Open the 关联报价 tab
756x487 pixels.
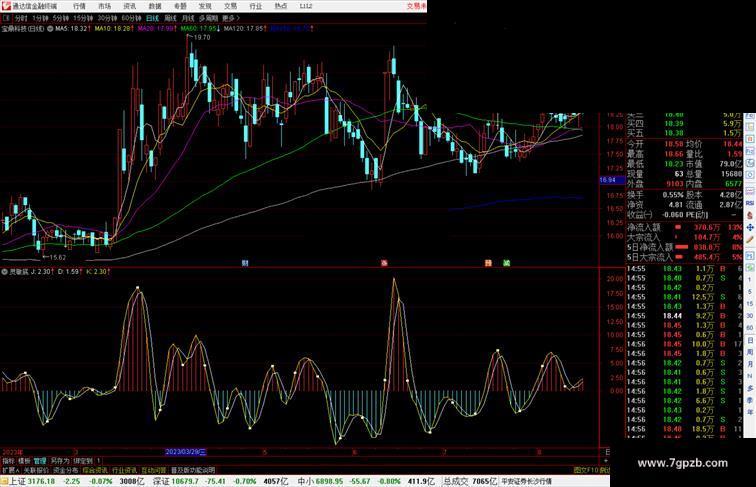(x=36, y=470)
